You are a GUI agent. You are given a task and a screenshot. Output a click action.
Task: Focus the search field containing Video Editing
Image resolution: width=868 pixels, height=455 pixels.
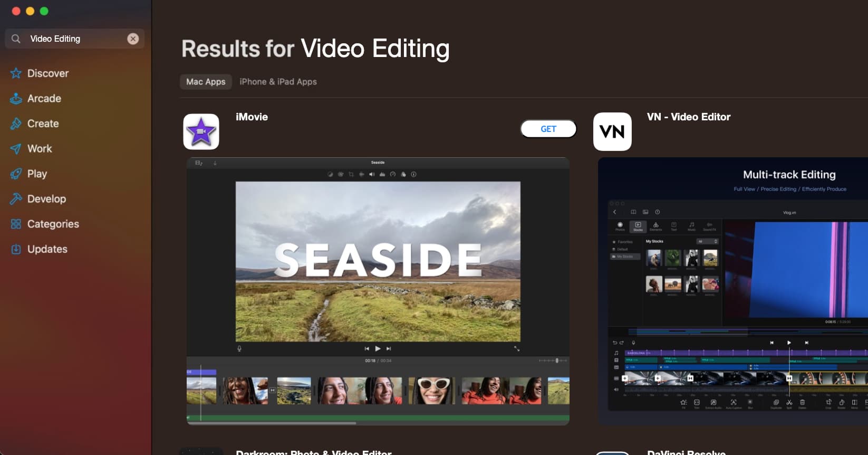point(74,39)
